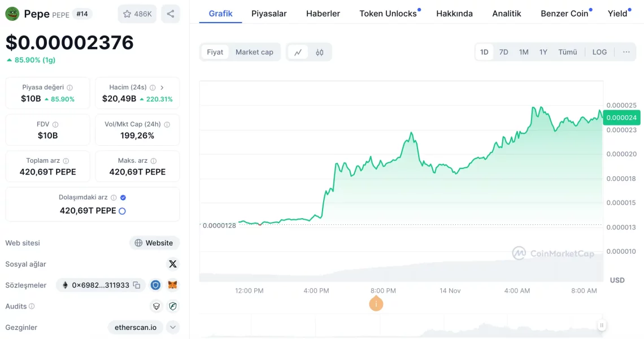Visit Pepe's Website button
The height and width of the screenshot is (339, 644).
(x=154, y=242)
